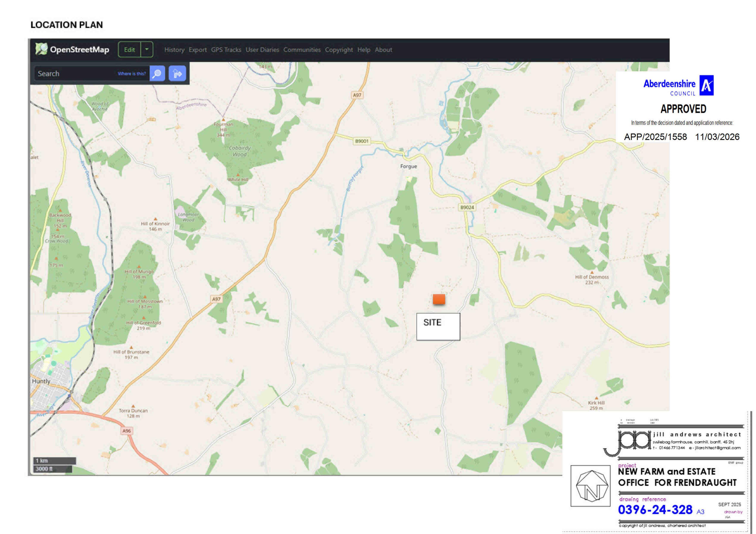Open User Diaries in the nav bar
This screenshot has width=756, height=534.
(x=262, y=50)
